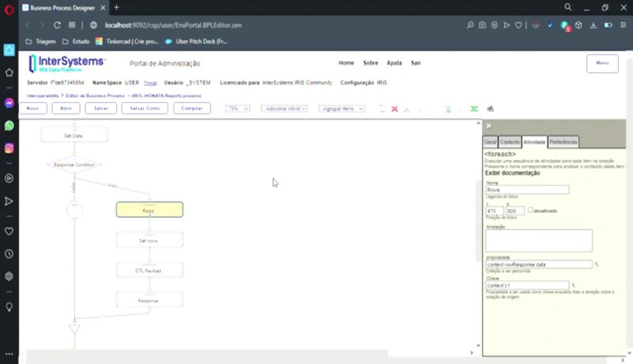Open WhatsApp from the Opera sidebar
The width and height of the screenshot is (633, 364).
coord(9,126)
